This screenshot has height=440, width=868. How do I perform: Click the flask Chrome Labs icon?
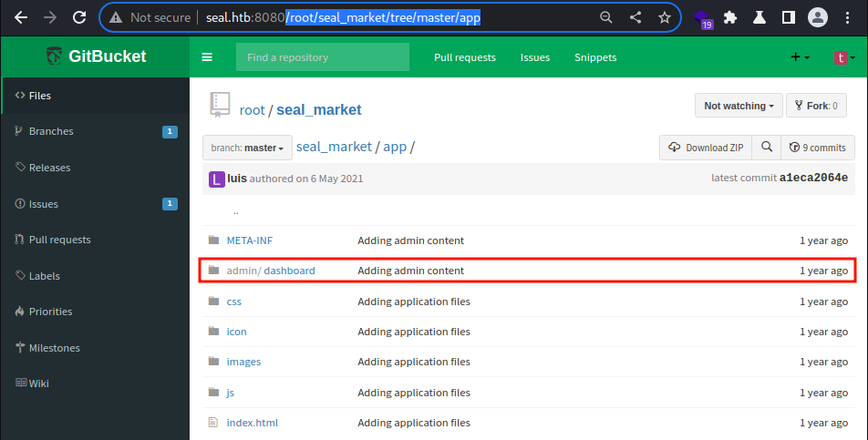click(759, 17)
